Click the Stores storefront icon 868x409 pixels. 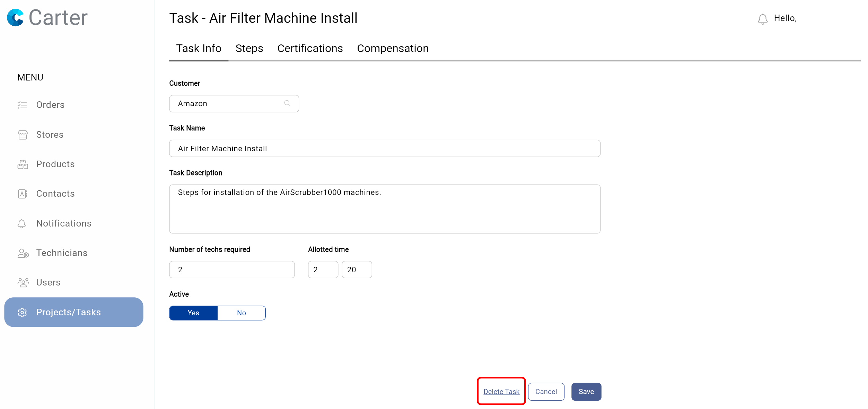point(23,135)
